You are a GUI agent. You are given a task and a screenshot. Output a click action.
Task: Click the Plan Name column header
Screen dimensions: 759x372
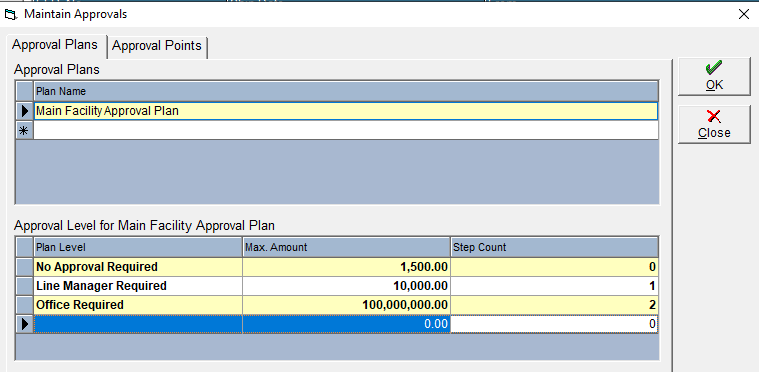346,91
